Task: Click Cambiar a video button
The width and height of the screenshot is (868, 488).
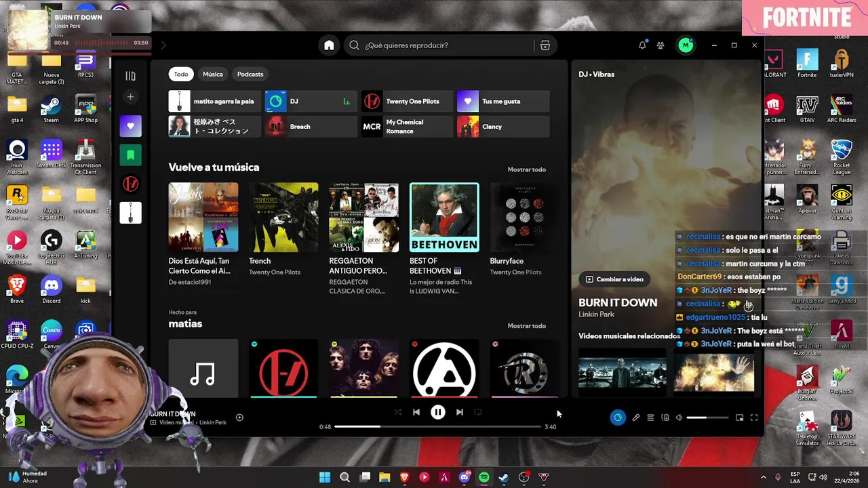Action: tap(614, 279)
